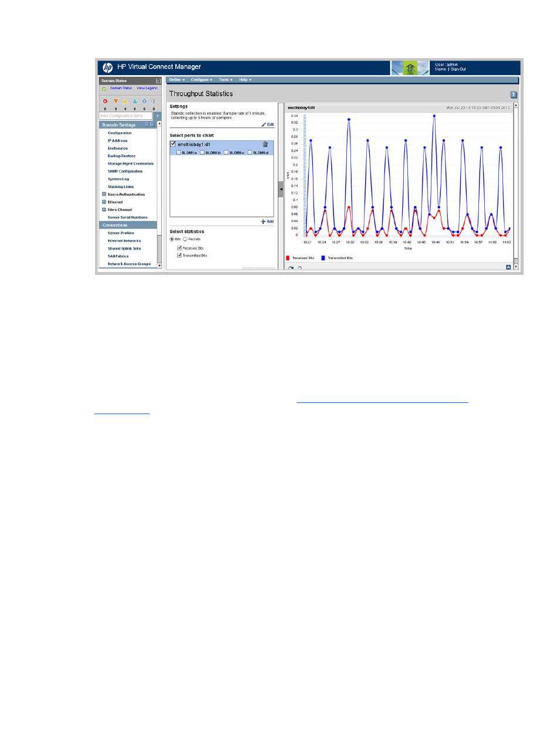Screen dimensions: 560x746
Task: Open Shared Uplink Sets
Action: [x=124, y=248]
